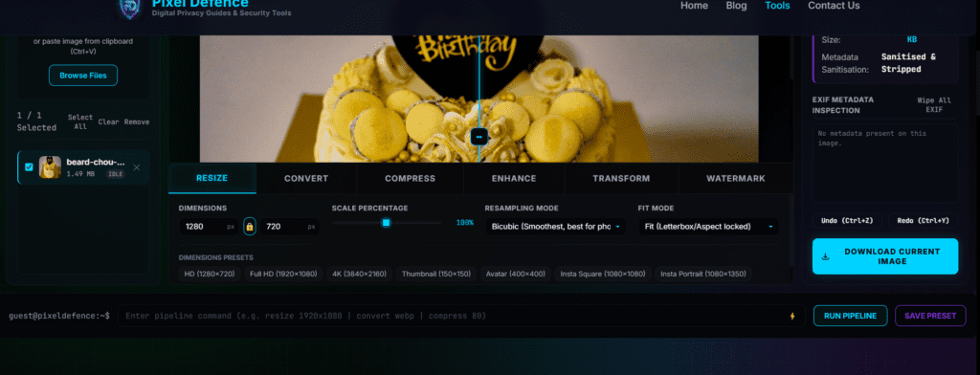Click the Pixel Defence shield logo

130,8
